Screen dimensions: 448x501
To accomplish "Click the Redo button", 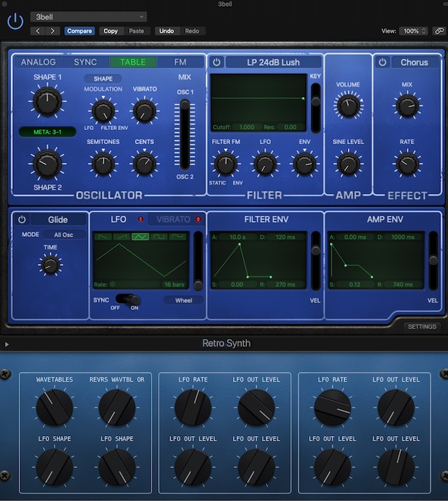I will pyautogui.click(x=192, y=31).
